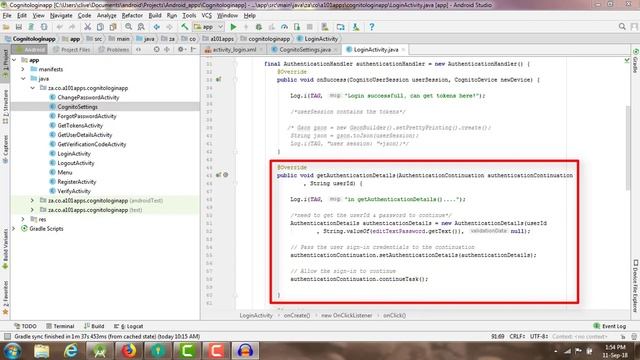Open Device File Explorer side panel
640x360 pixels.
pos(636,286)
